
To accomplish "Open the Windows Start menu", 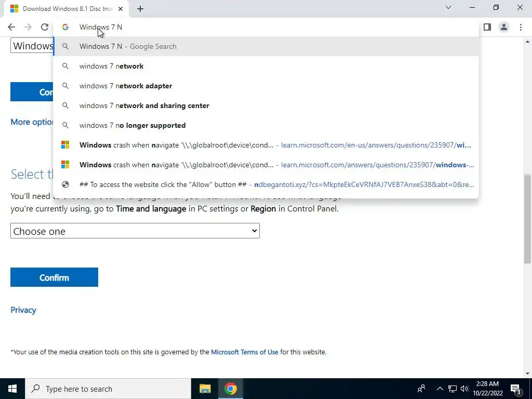I will tap(12, 389).
